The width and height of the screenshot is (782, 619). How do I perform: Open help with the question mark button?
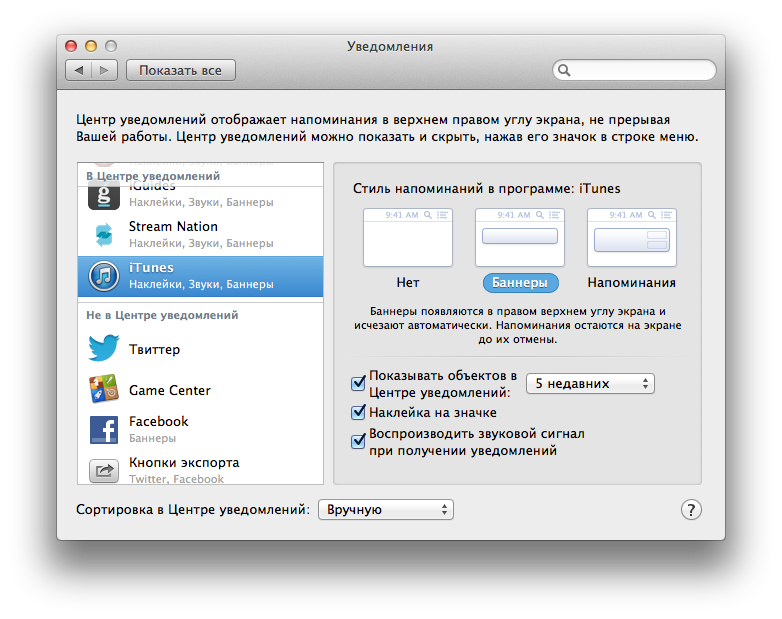click(x=691, y=510)
